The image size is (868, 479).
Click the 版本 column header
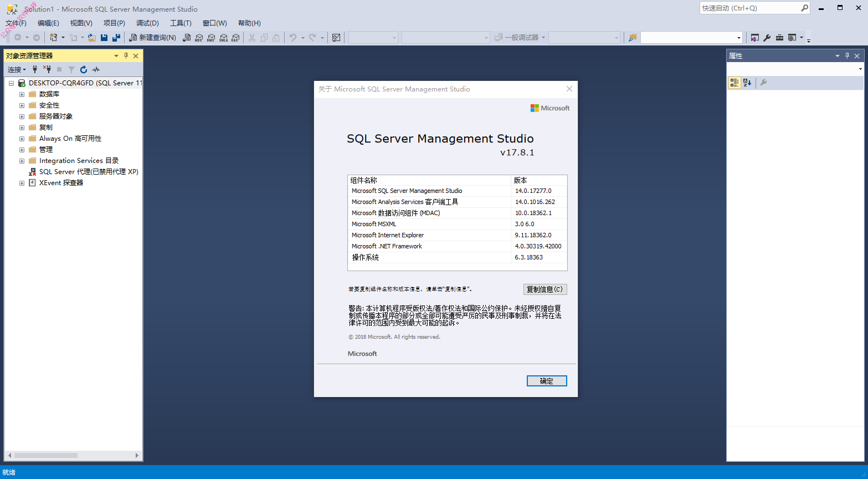point(539,180)
